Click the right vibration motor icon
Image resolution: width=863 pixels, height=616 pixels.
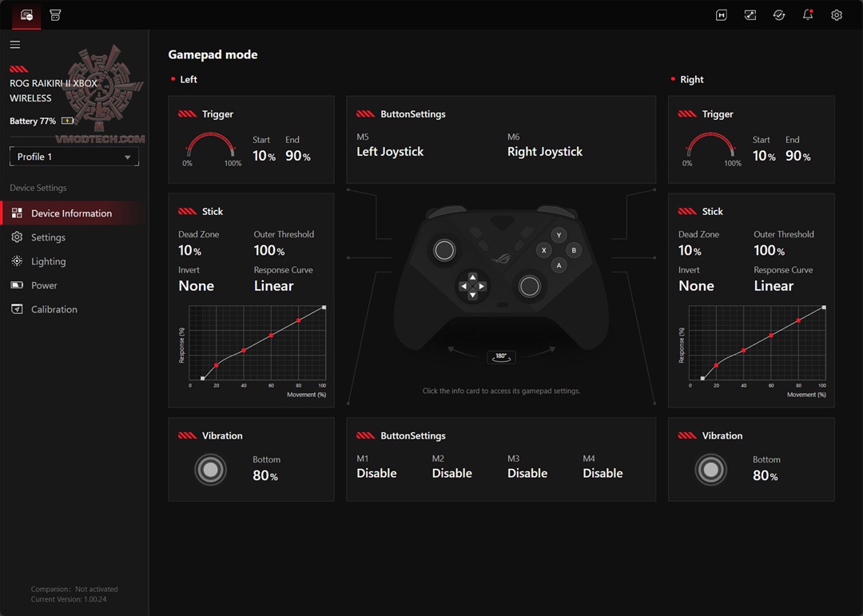pyautogui.click(x=710, y=470)
